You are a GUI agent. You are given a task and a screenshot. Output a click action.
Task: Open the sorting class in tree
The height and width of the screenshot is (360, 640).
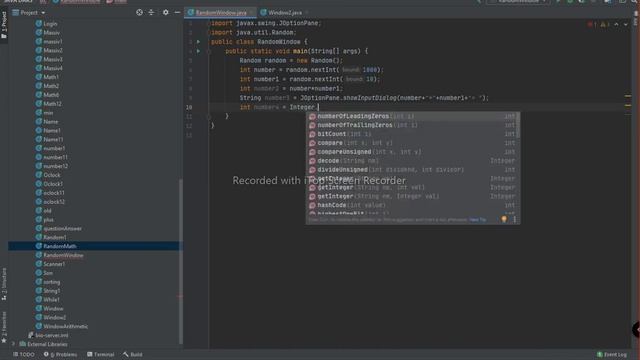pyautogui.click(x=51, y=282)
